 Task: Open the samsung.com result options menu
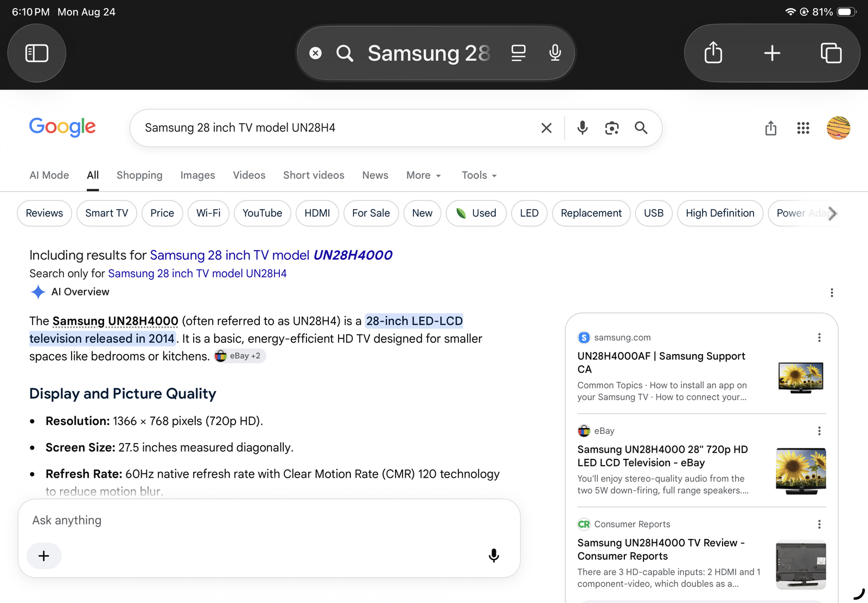click(819, 337)
